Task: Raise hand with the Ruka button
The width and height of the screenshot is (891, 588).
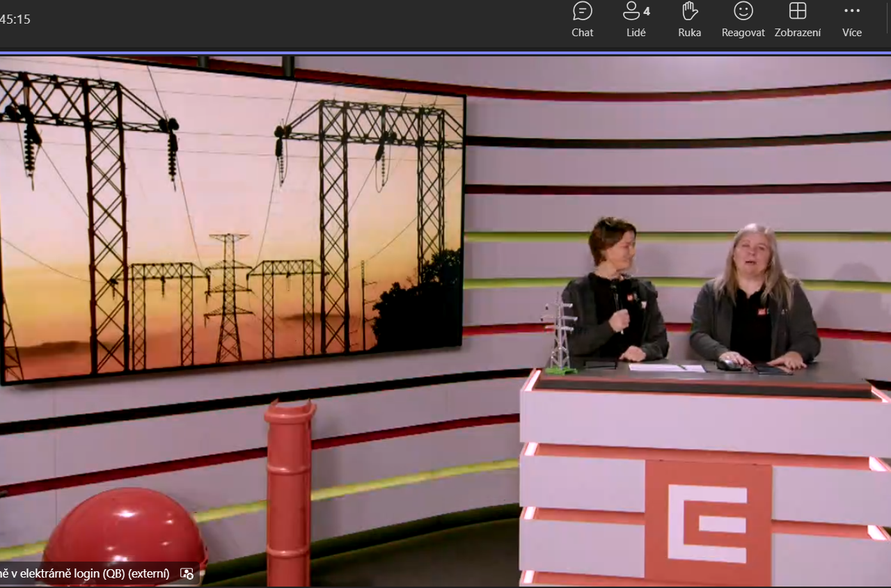Action: tap(690, 19)
